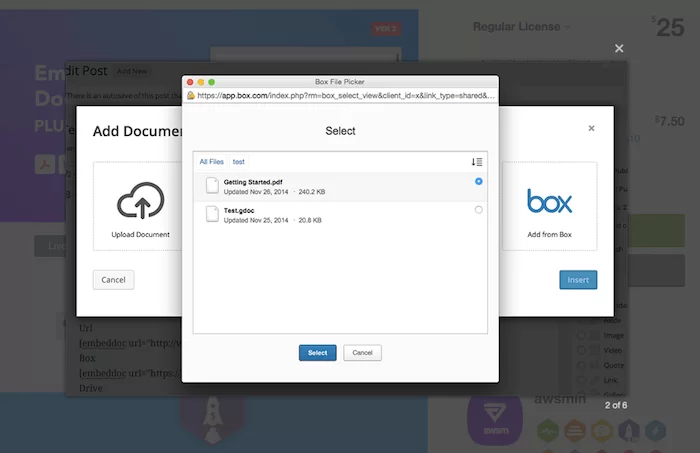Open the test folder breadcrumb
The width and height of the screenshot is (700, 453).
tap(239, 161)
